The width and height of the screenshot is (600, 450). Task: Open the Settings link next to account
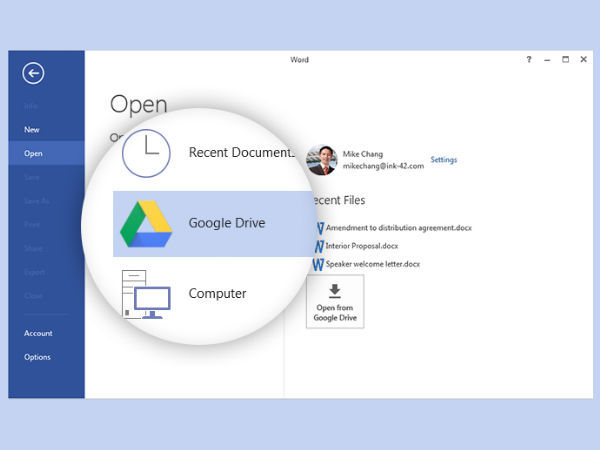pos(444,160)
